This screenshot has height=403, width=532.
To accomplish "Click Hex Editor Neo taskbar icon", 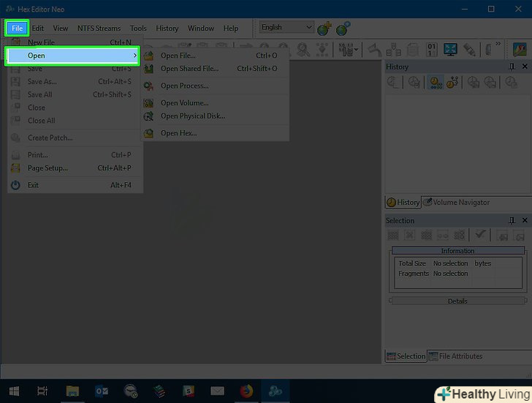I will click(275, 391).
